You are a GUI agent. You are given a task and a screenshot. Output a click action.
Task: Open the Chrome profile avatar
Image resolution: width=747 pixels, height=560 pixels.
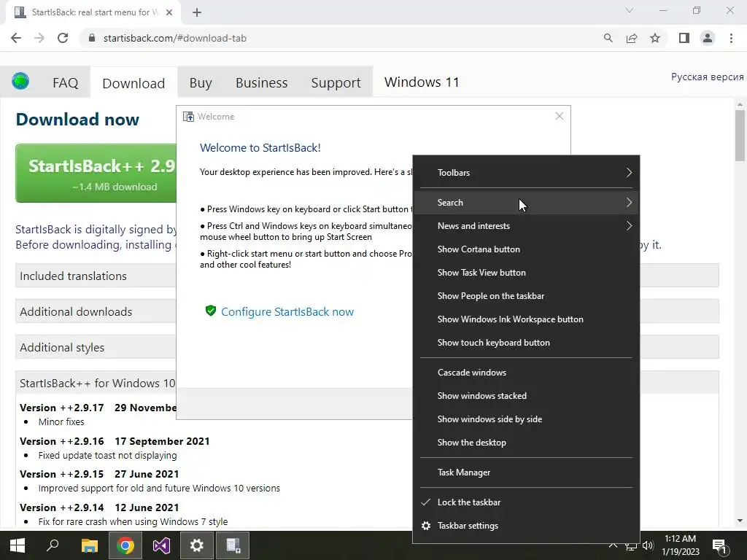coord(708,38)
